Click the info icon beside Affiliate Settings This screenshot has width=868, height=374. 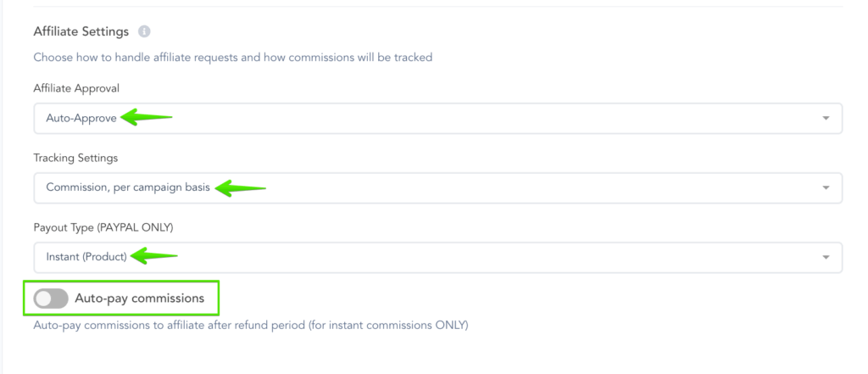point(144,31)
